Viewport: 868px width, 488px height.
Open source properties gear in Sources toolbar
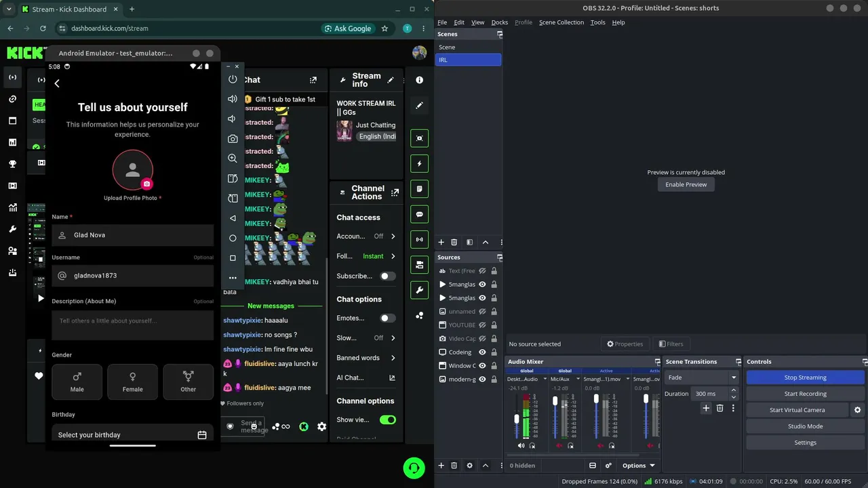tap(469, 466)
